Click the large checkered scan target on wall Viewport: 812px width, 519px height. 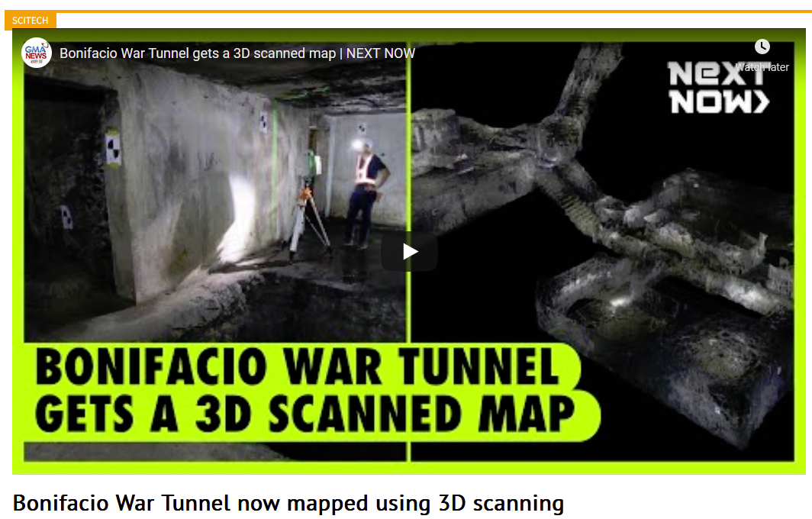tap(113, 148)
